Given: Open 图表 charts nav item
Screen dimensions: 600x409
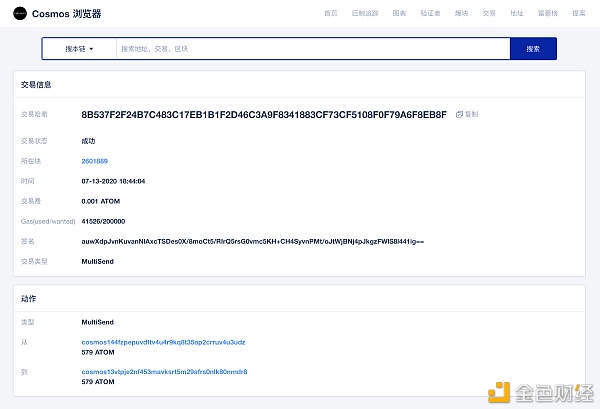Looking at the screenshot, I should [399, 13].
